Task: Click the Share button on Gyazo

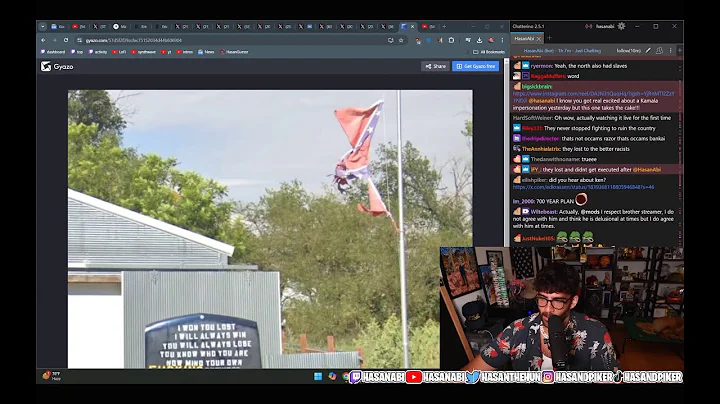Action: (435, 66)
